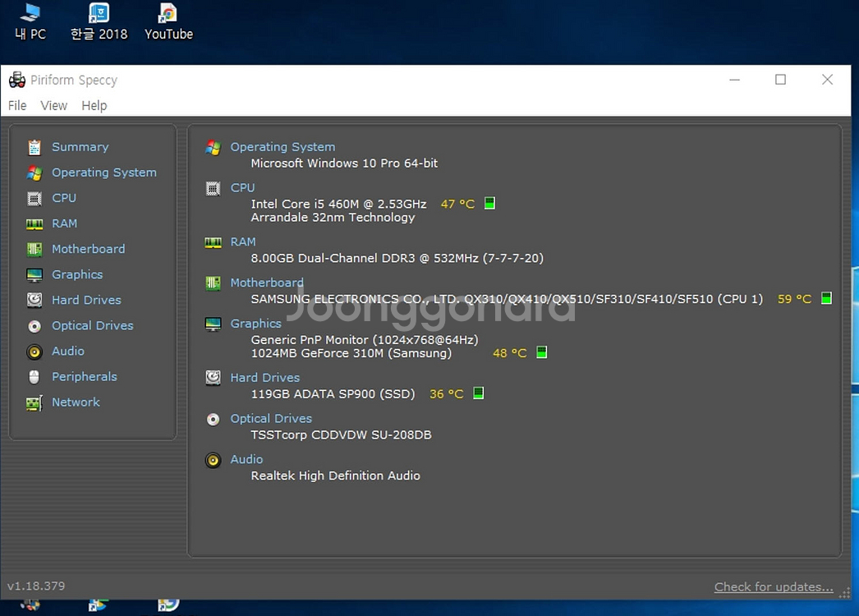
Task: Click the CPU chip icon in sidebar
Action: [34, 199]
